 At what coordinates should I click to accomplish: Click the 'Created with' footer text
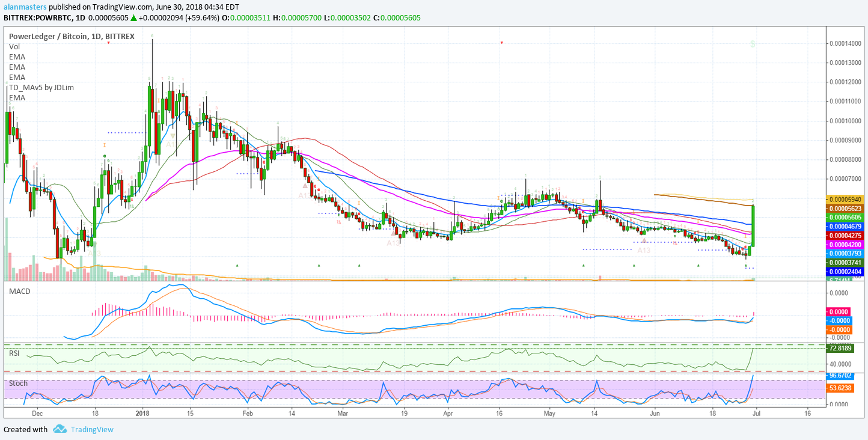pos(25,429)
